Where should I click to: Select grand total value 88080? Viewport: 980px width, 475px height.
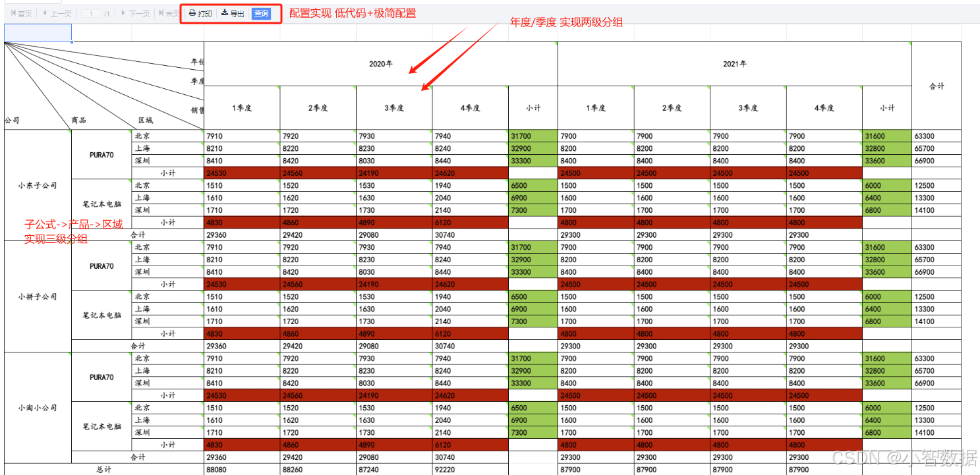[242, 470]
